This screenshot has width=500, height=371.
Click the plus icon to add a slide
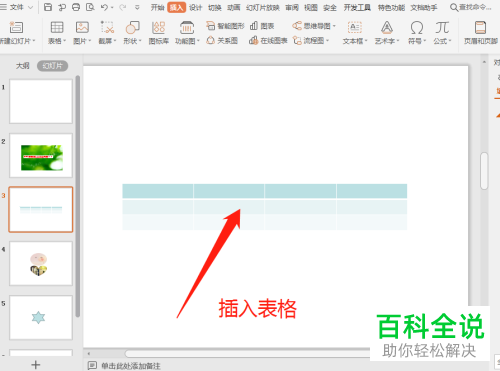[x=36, y=365]
